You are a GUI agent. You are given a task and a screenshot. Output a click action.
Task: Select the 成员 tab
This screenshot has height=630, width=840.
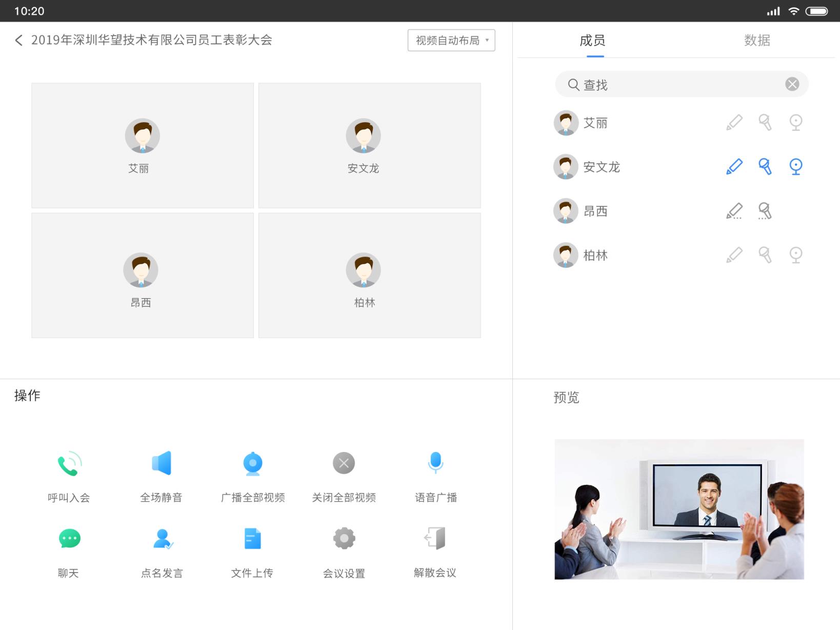click(592, 41)
